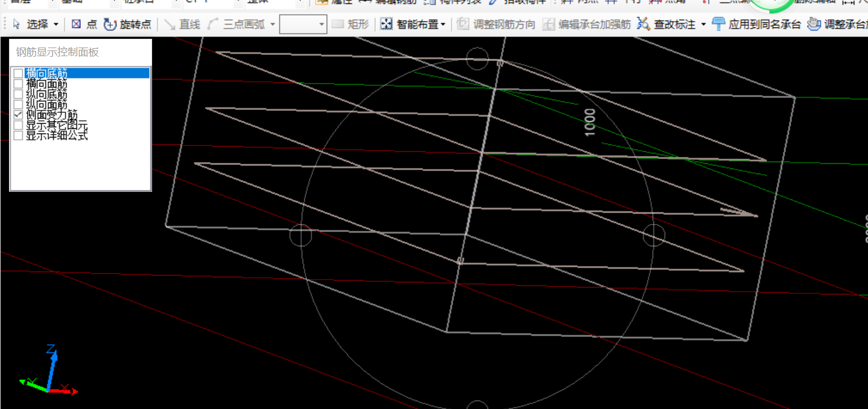
Task: Activate the 查改标注 annotation tool
Action: click(x=667, y=25)
